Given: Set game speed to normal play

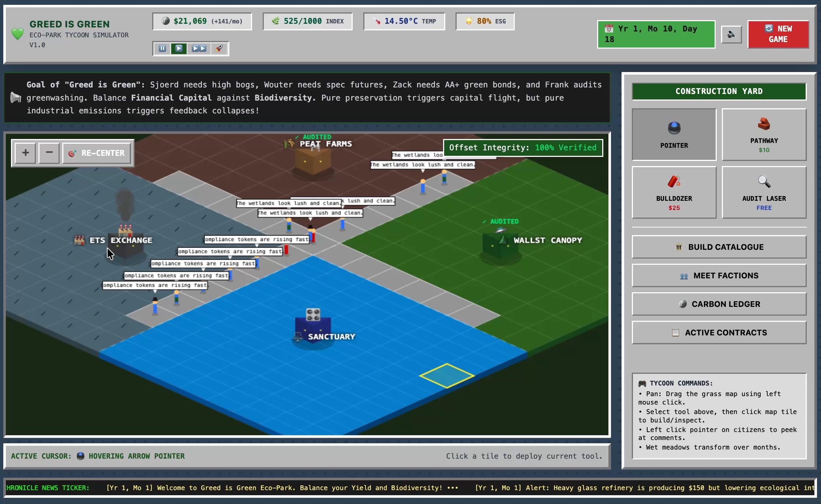Looking at the screenshot, I should click(179, 48).
